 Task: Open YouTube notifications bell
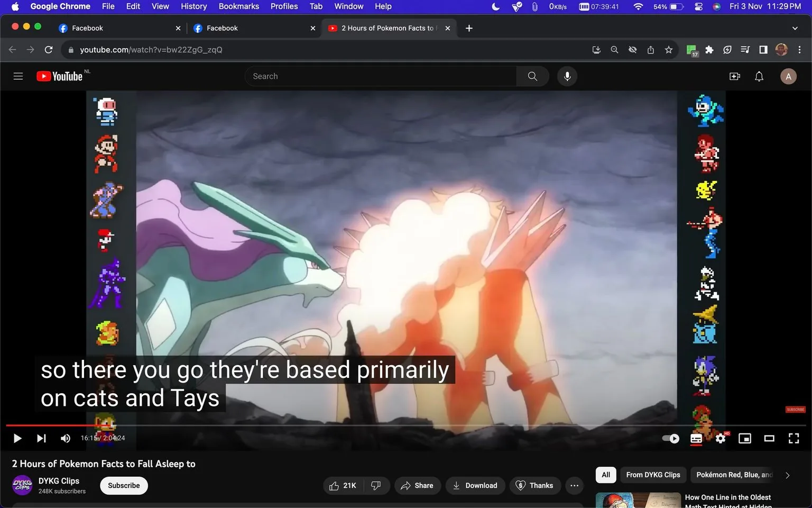click(759, 76)
